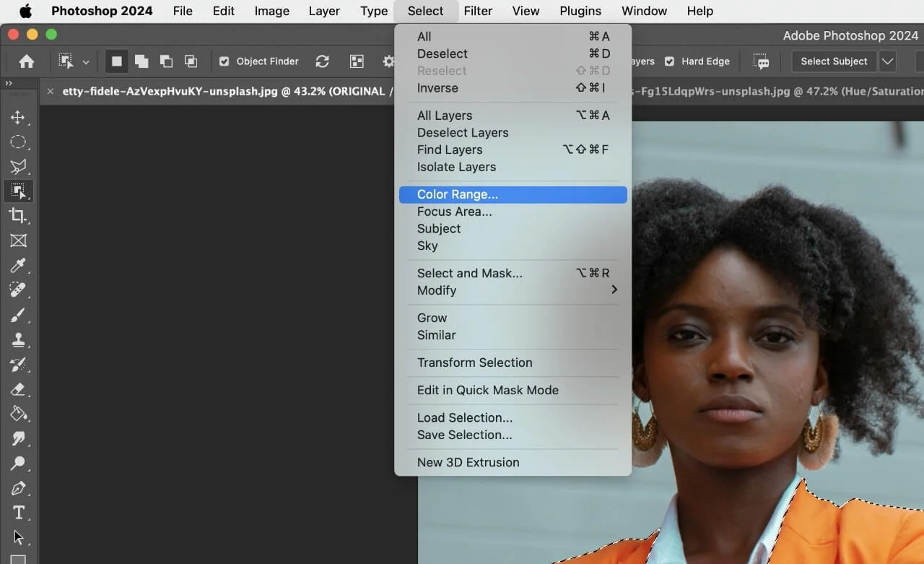
Task: Select the Frame tool
Action: click(x=18, y=240)
